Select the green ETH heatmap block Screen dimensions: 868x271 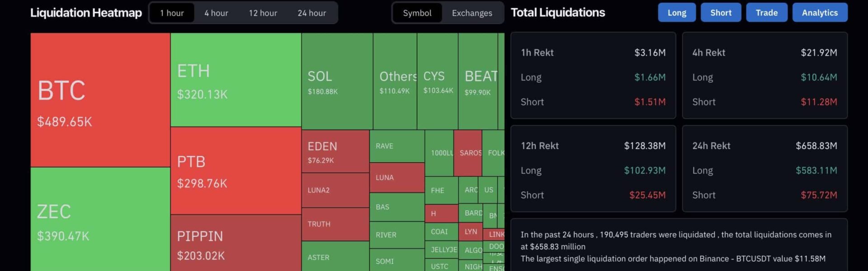tap(236, 80)
